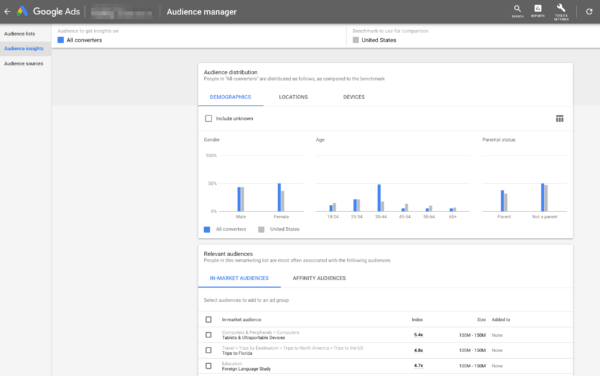Click the Relevant audiences heading

click(x=228, y=254)
